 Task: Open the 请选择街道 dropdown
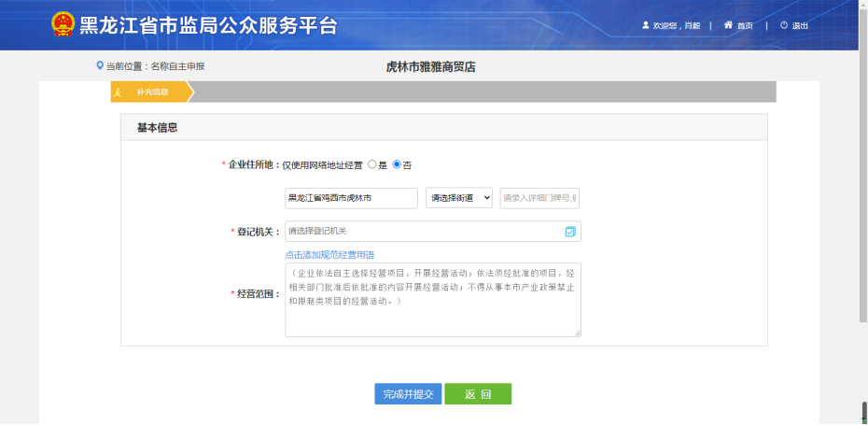[x=459, y=198]
